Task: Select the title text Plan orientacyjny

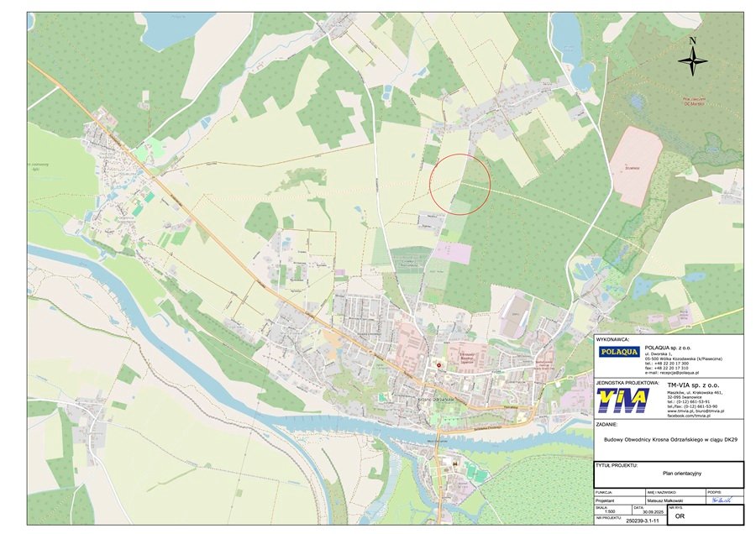Action: pos(683,474)
